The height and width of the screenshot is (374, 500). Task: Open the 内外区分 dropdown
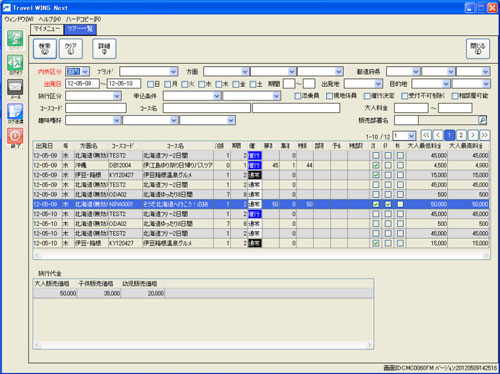[x=85, y=71]
